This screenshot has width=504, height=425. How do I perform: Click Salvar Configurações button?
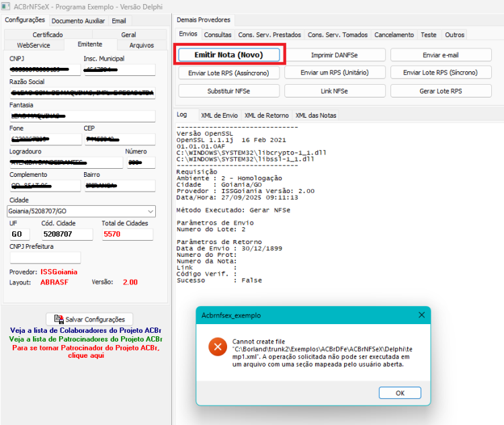[89, 319]
